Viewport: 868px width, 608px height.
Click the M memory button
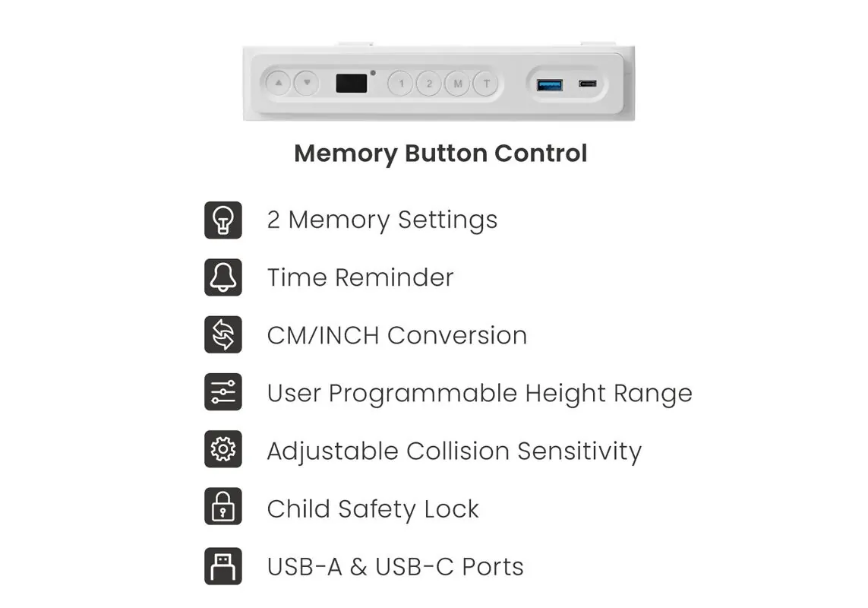[x=457, y=84]
